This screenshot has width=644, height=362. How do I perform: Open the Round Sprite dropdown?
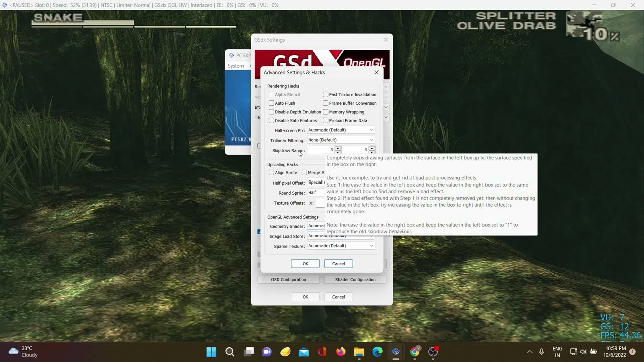click(316, 193)
